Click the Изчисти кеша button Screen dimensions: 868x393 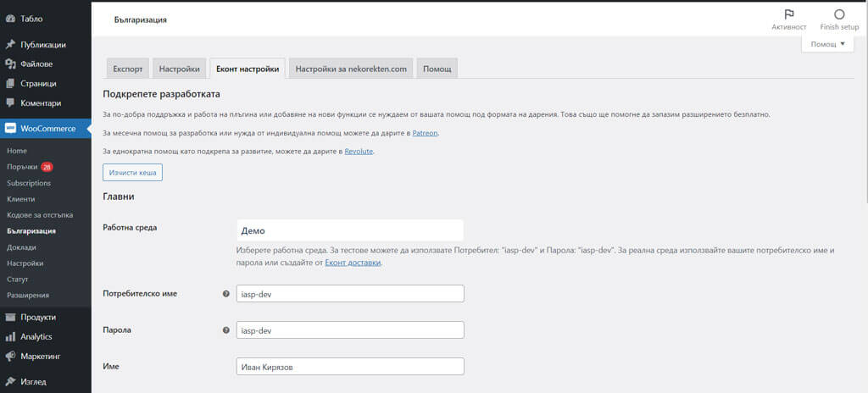point(132,172)
